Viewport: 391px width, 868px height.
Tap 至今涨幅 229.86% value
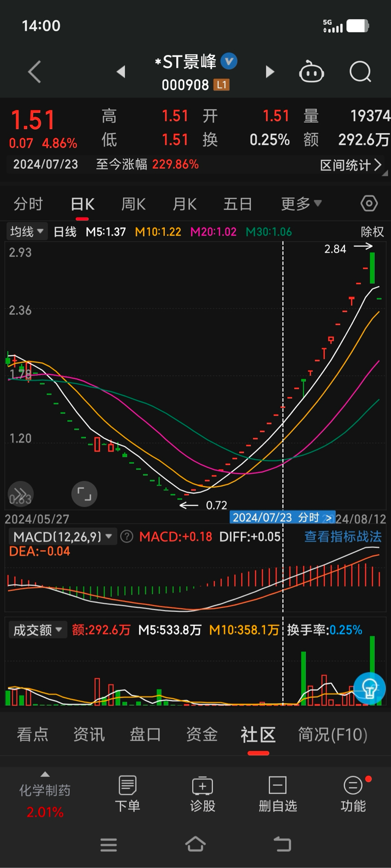[x=175, y=164]
